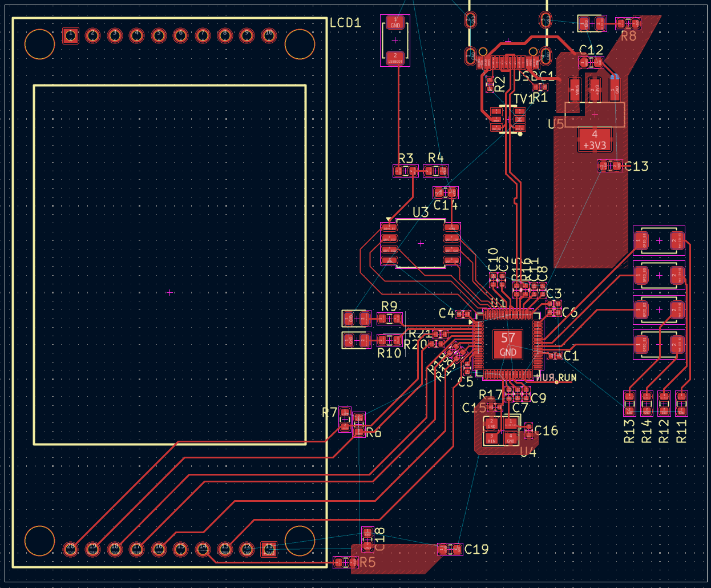
Task: Click the top-left LCD1 mounting hole
Action: [40, 44]
